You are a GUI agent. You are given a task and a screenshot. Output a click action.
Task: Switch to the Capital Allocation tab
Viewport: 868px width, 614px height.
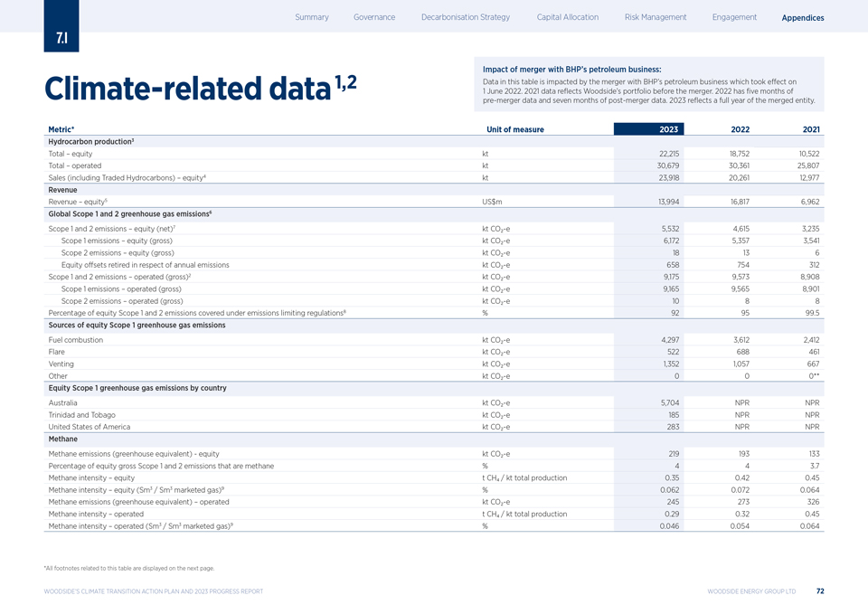coord(567,17)
